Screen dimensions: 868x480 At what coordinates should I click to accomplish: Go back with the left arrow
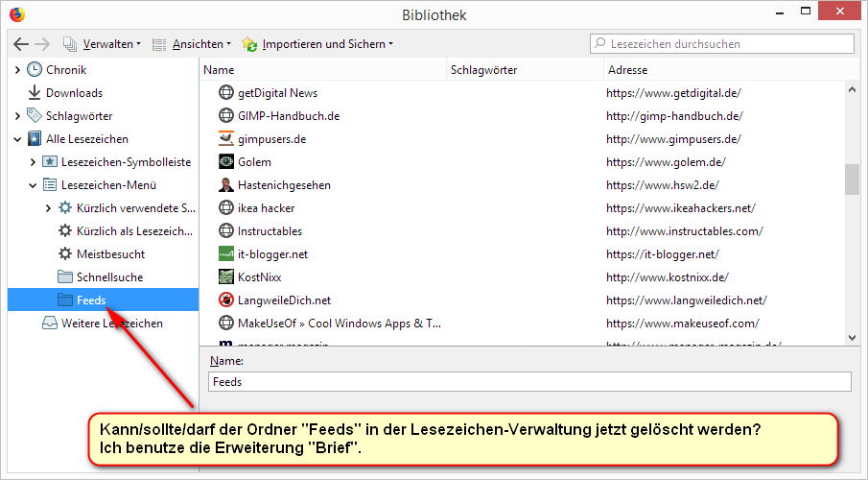[x=21, y=44]
